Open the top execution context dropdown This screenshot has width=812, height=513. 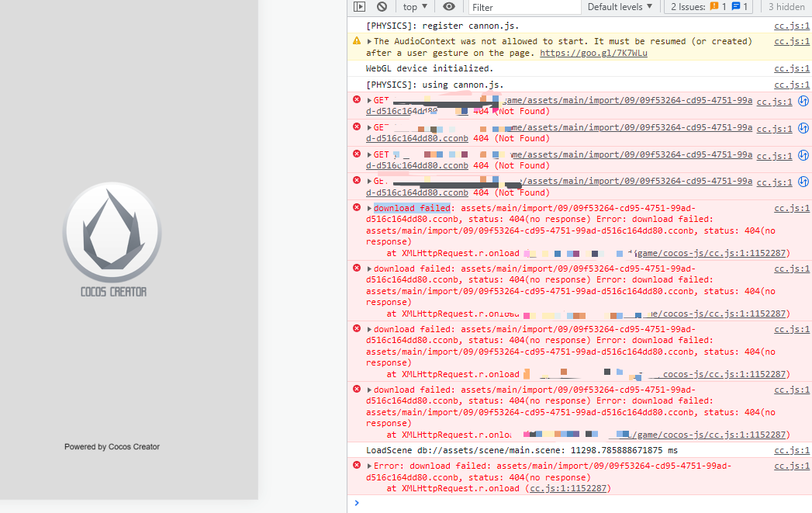tap(414, 6)
